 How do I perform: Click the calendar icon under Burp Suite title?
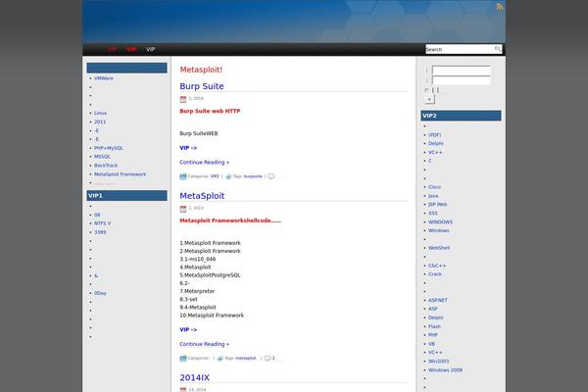click(183, 99)
